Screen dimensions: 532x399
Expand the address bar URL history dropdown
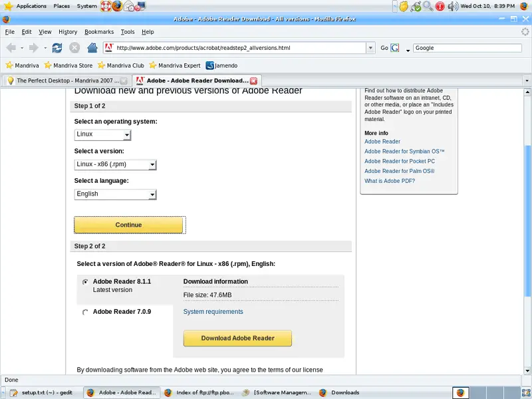370,48
